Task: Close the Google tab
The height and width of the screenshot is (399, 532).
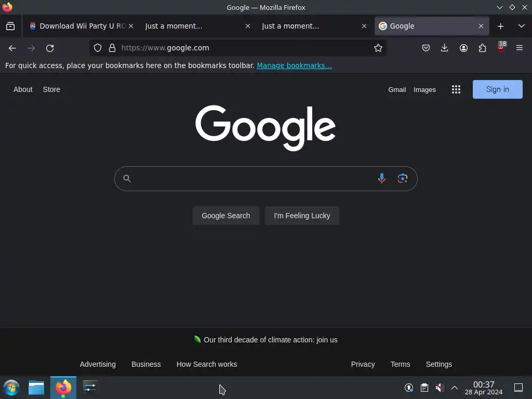Action: coord(481,26)
